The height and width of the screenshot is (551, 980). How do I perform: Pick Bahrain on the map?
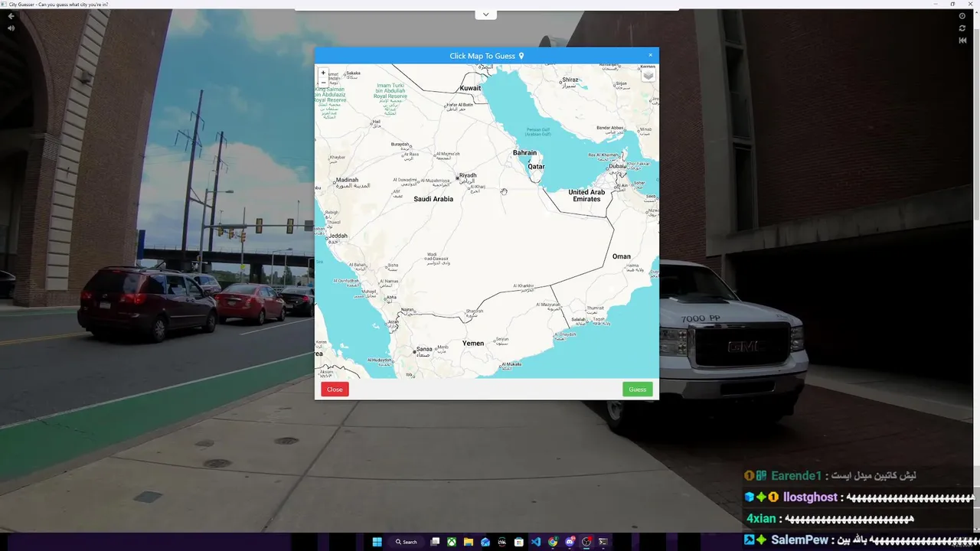(524, 153)
